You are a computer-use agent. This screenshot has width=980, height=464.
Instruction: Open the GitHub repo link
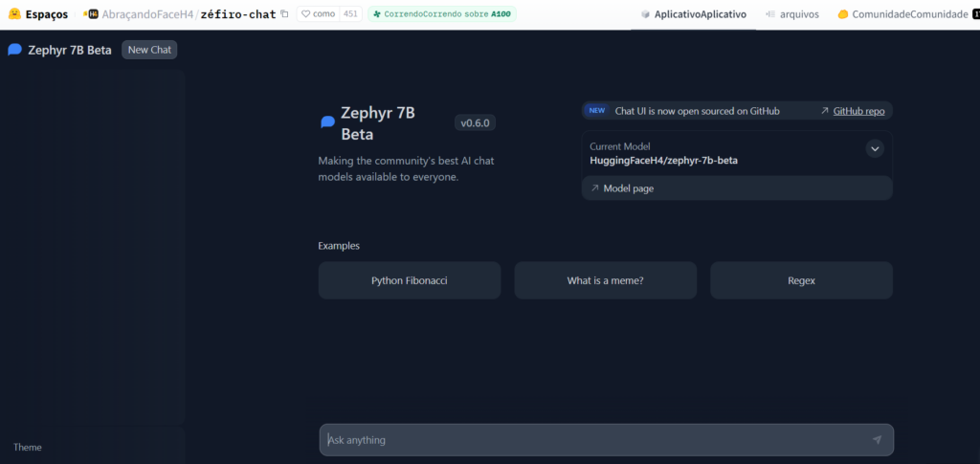[858, 111]
